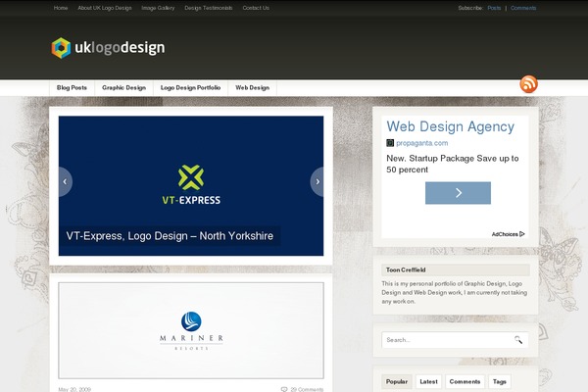Show the previous slide with left arrow
Screen dimensions: 588x392
(x=66, y=181)
